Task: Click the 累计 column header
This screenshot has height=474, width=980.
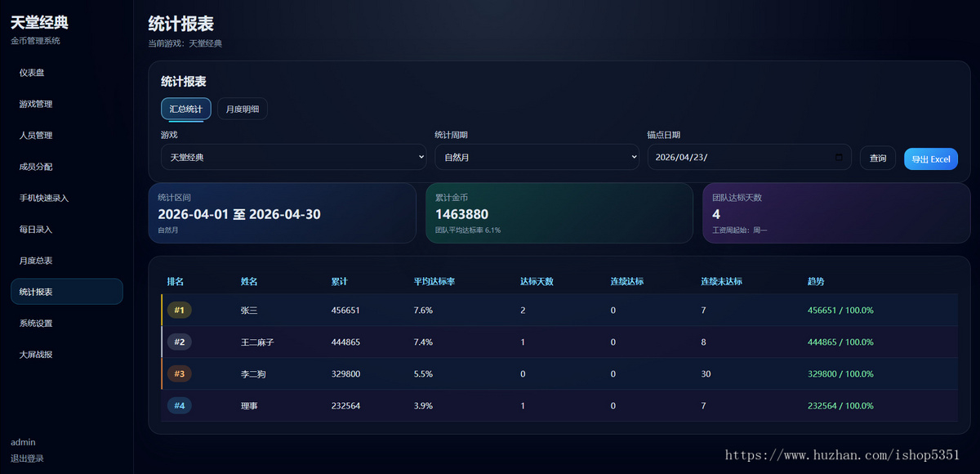Action: tap(340, 281)
